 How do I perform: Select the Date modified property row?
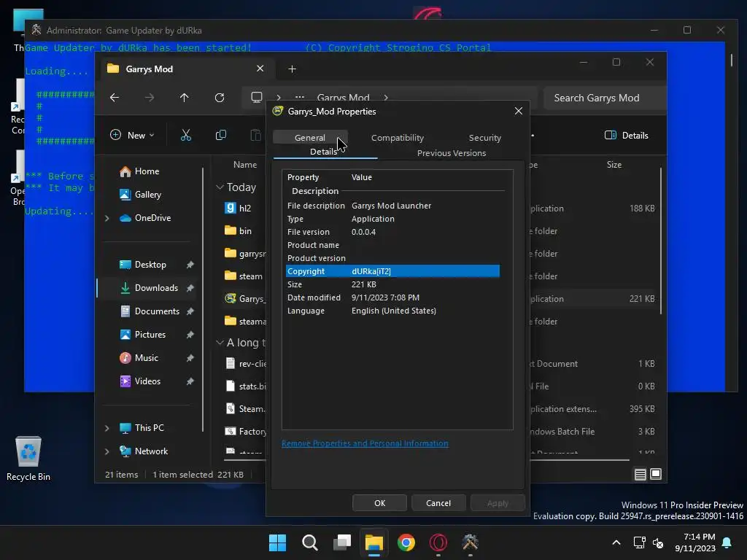[393, 297]
